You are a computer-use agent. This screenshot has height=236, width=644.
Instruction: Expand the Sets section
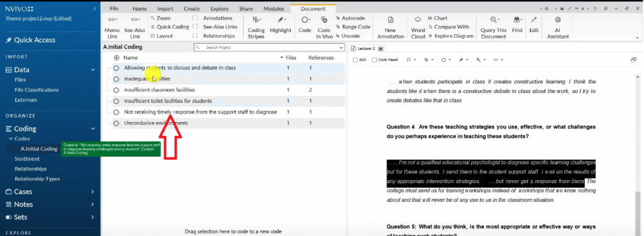pyautogui.click(x=92, y=217)
